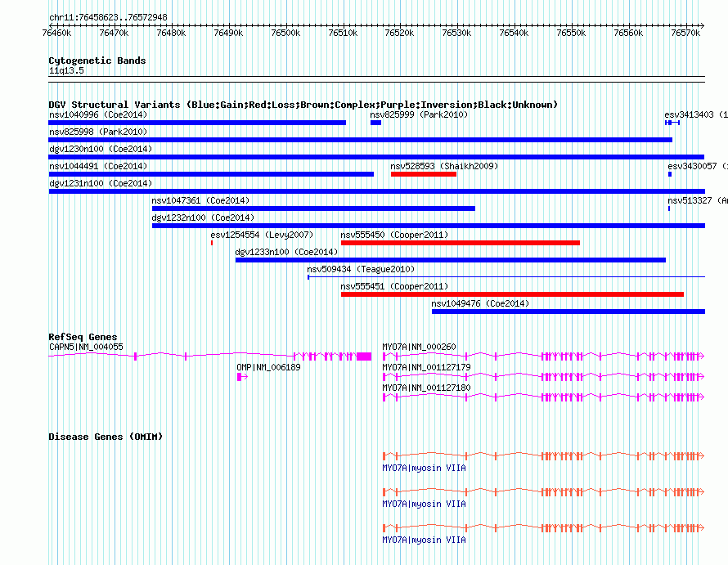The image size is (728, 565).
Task: Click the blue nsv1040996 gain bar
Action: click(197, 123)
